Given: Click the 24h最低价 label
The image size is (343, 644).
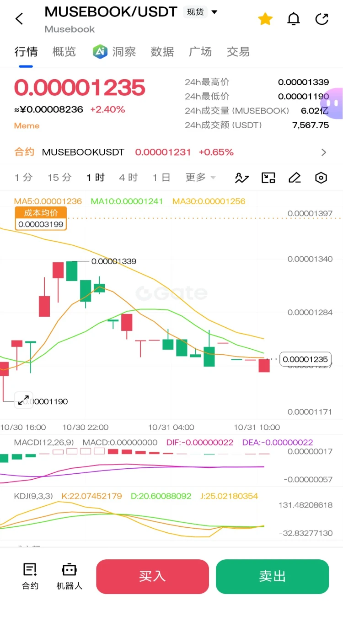Looking at the screenshot, I should (207, 97).
